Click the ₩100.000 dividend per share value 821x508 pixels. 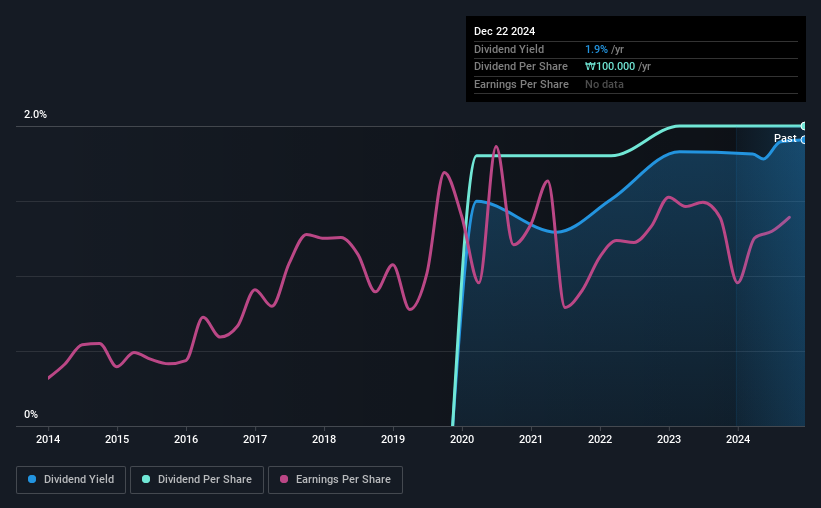(x=610, y=67)
